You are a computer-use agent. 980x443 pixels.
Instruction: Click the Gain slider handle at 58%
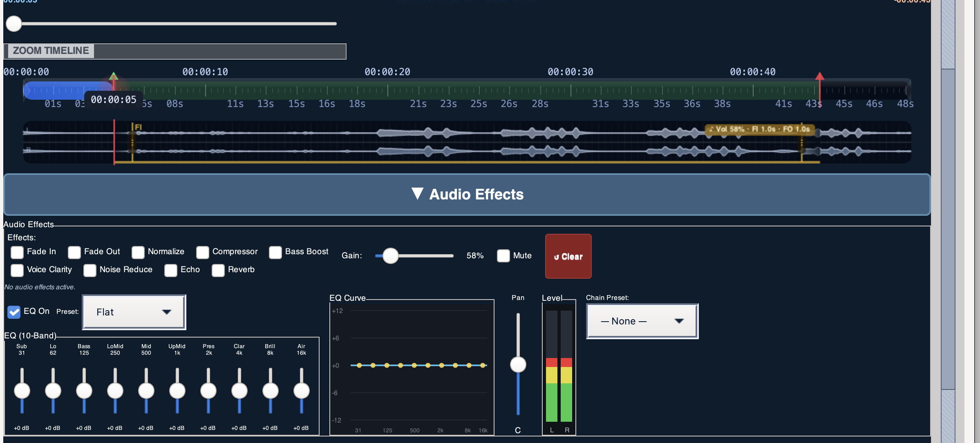(x=391, y=256)
